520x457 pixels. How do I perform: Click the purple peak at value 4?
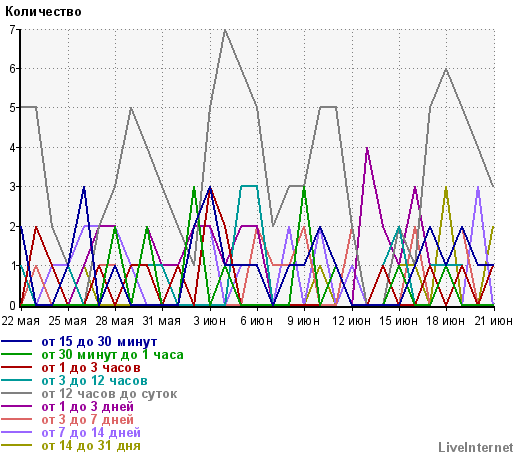click(x=367, y=148)
